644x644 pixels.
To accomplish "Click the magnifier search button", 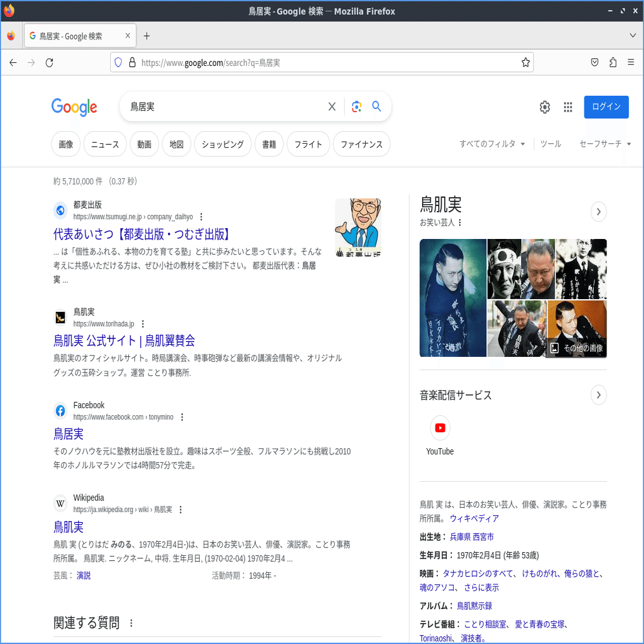I will [x=377, y=106].
